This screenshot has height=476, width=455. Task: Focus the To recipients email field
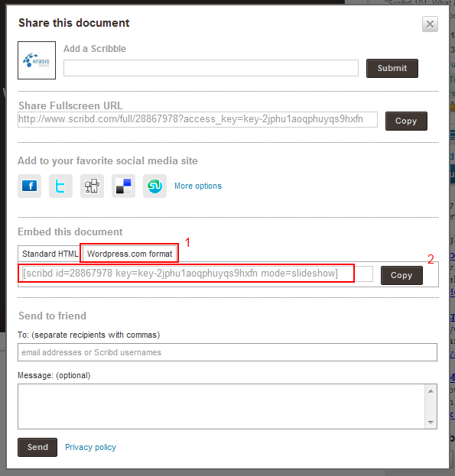point(227,352)
